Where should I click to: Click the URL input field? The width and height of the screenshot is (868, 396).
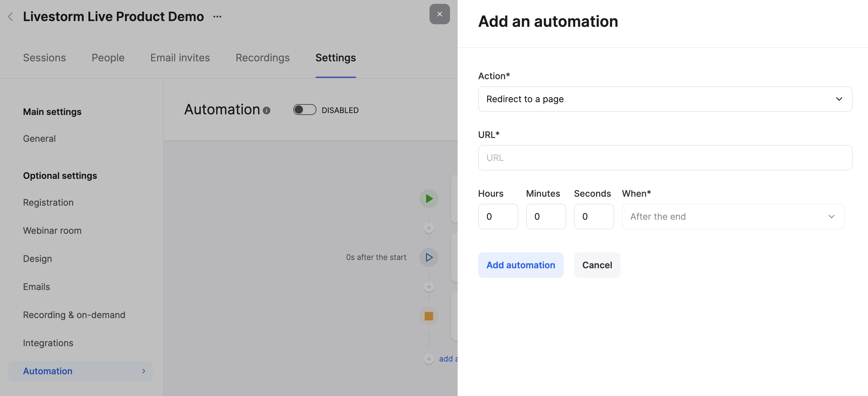[x=665, y=157]
